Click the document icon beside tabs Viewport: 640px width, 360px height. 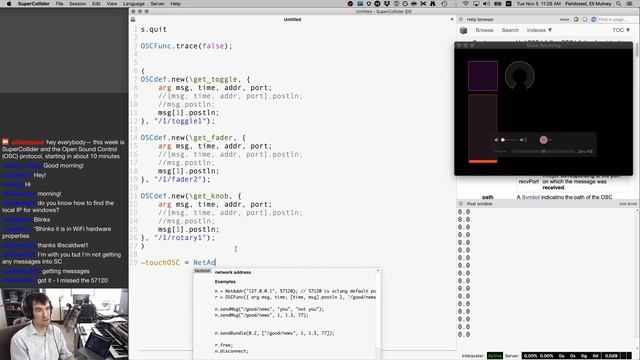[x=133, y=19]
